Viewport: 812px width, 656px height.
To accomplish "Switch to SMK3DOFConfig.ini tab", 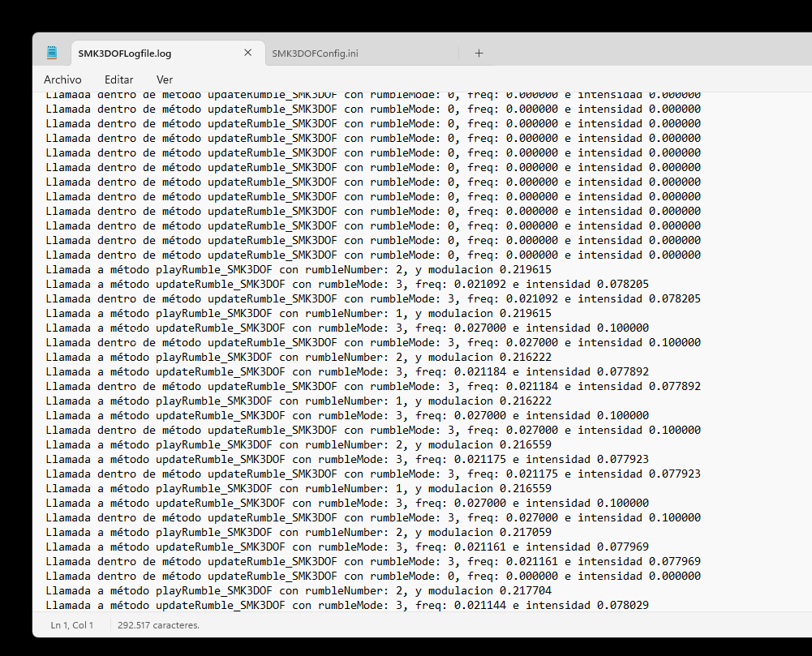I will [x=315, y=54].
